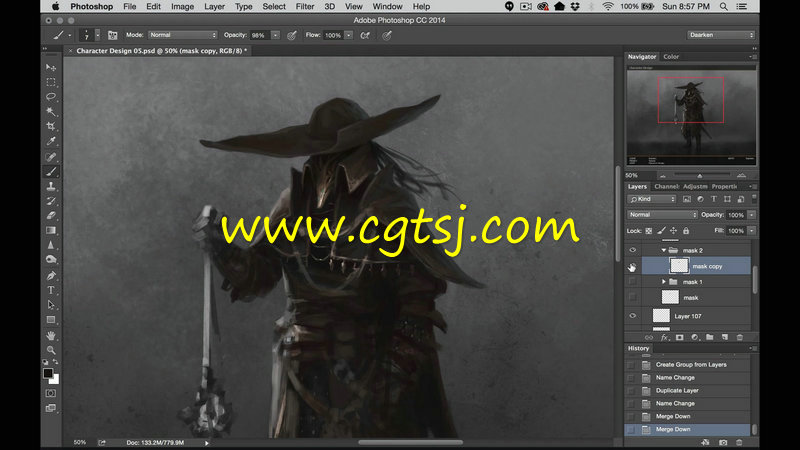
Task: Select the Lasso tool
Action: [x=51, y=97]
